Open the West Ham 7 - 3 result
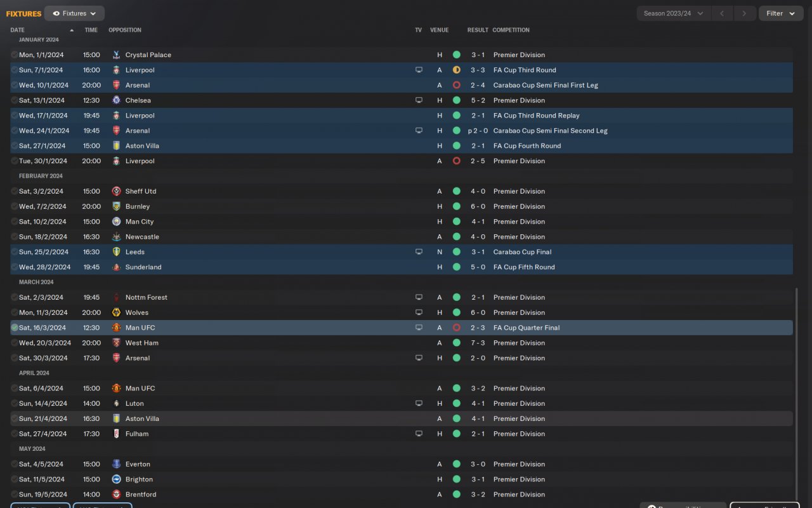The width and height of the screenshot is (812, 508). tap(478, 343)
